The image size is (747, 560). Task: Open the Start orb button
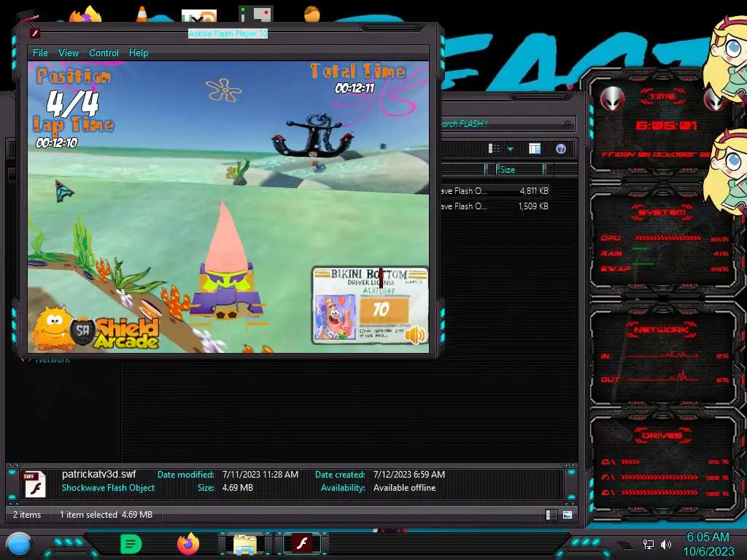click(19, 545)
